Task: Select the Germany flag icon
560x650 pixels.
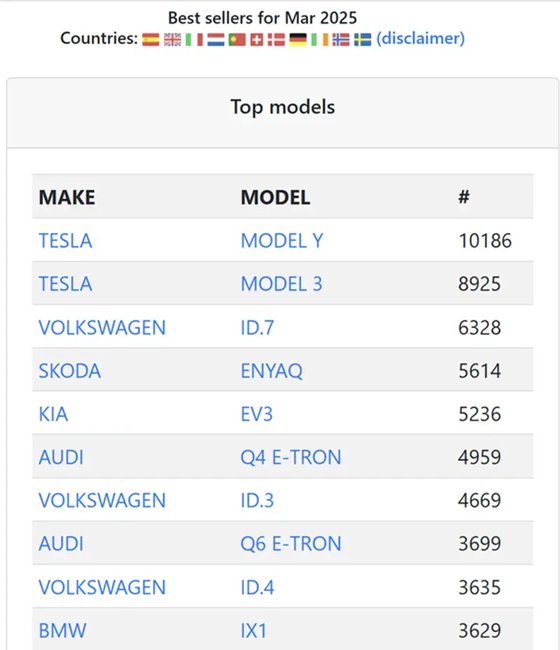Action: pos(298,40)
